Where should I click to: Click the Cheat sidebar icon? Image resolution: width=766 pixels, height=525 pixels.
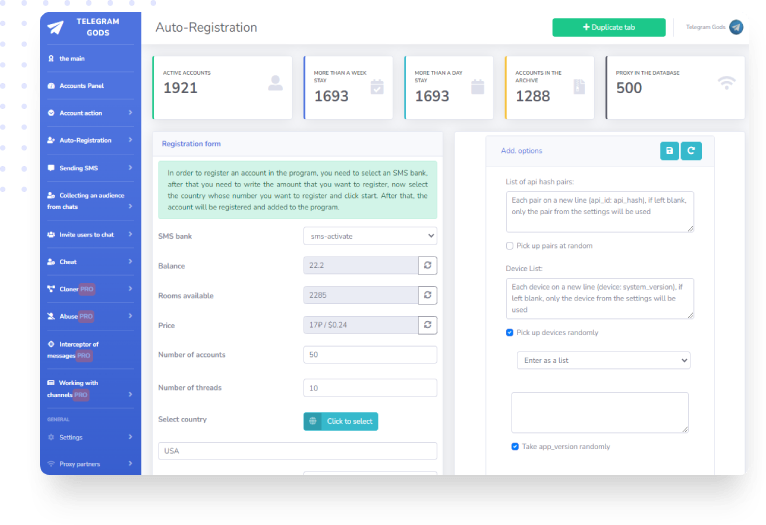tap(51, 262)
